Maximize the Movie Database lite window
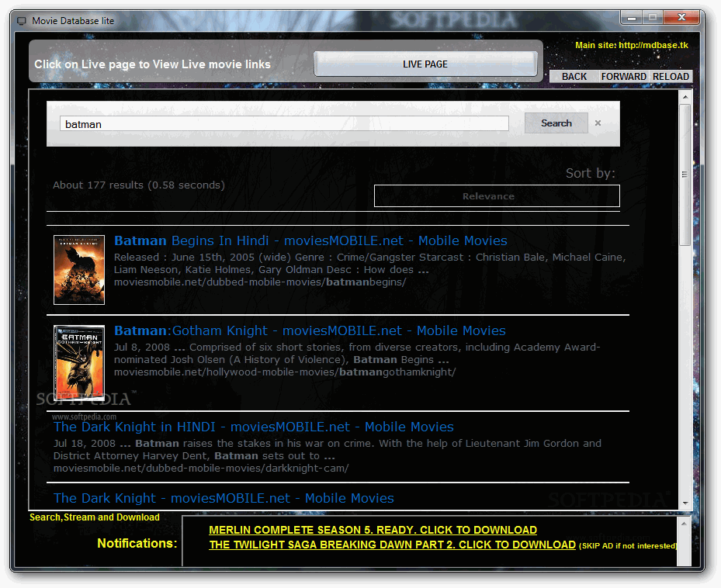 (653, 18)
